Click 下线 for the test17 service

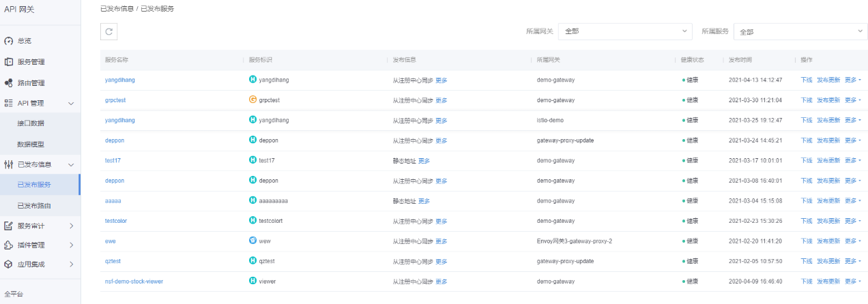coord(806,161)
